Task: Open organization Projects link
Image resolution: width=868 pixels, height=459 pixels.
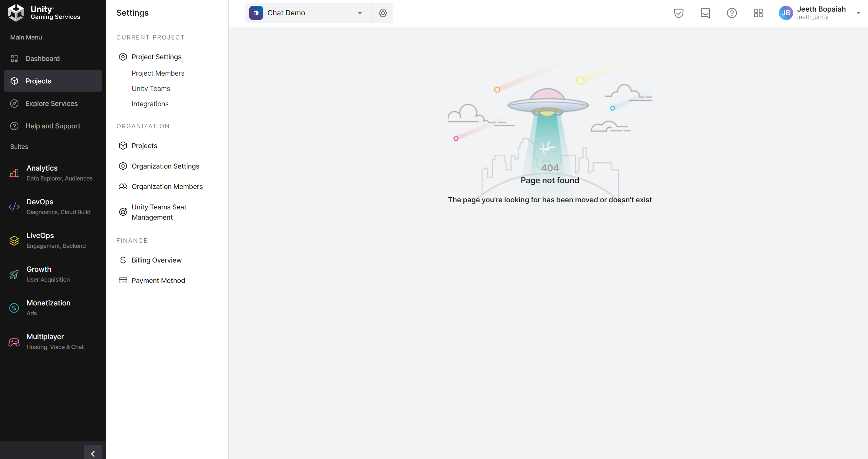Action: (144, 146)
